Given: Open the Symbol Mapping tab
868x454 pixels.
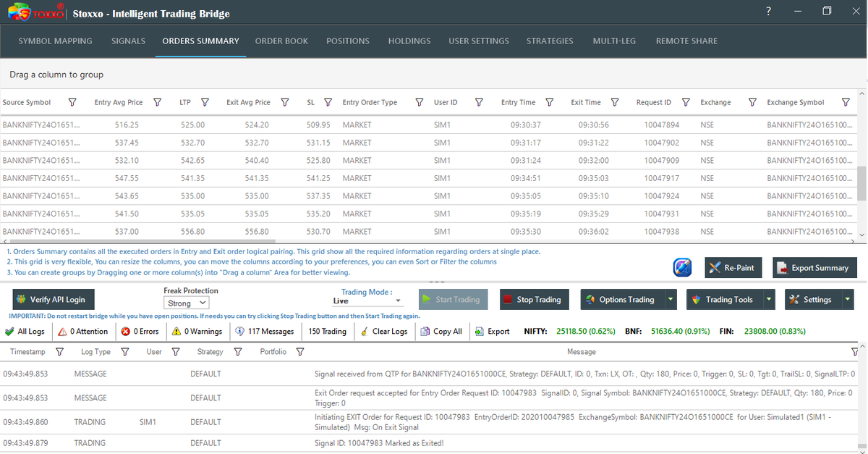Looking at the screenshot, I should click(56, 41).
